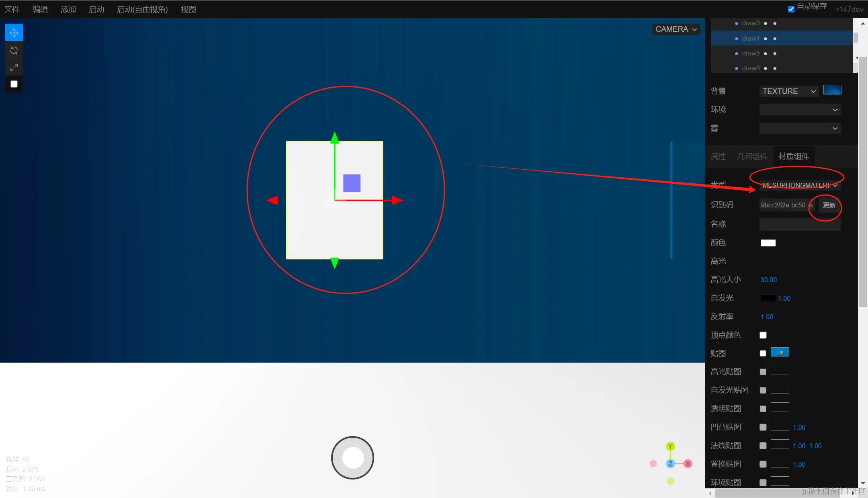
Task: Open the 背景 TEXTURE dropdown
Action: tap(788, 91)
